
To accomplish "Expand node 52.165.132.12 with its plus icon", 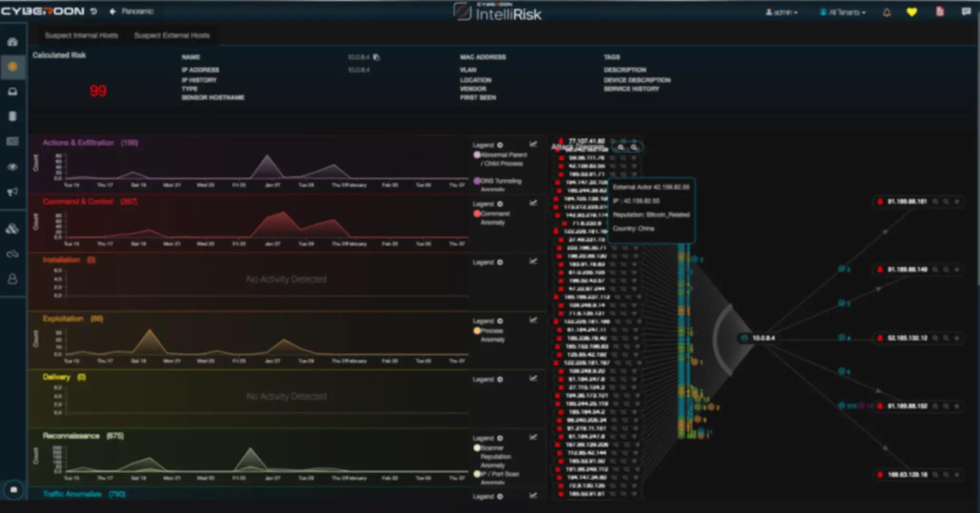I will coord(957,338).
